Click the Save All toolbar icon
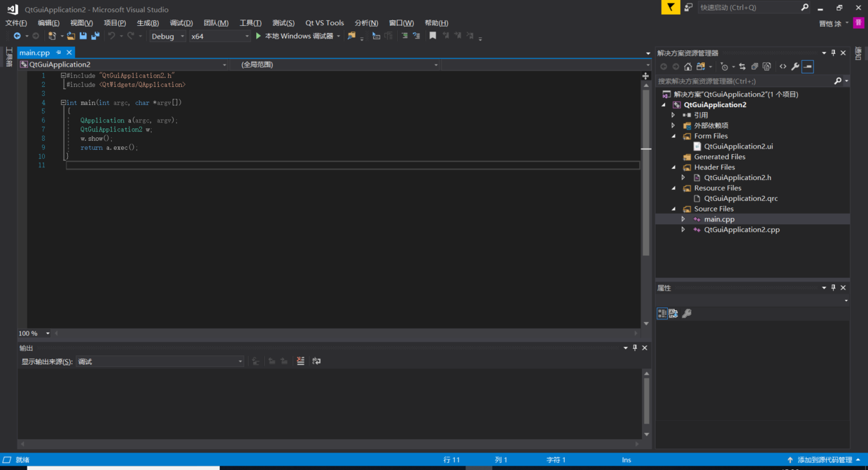The width and height of the screenshot is (868, 470). pyautogui.click(x=95, y=36)
